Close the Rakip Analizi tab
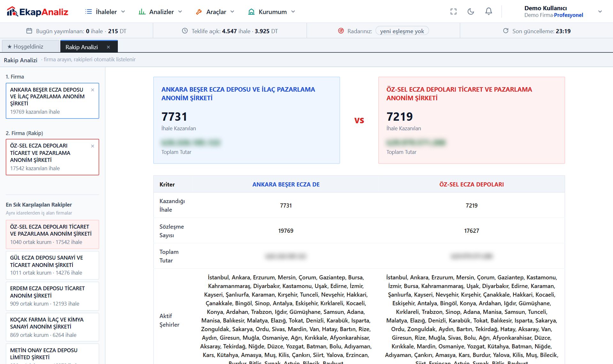The width and height of the screenshot is (613, 364). 108,47
